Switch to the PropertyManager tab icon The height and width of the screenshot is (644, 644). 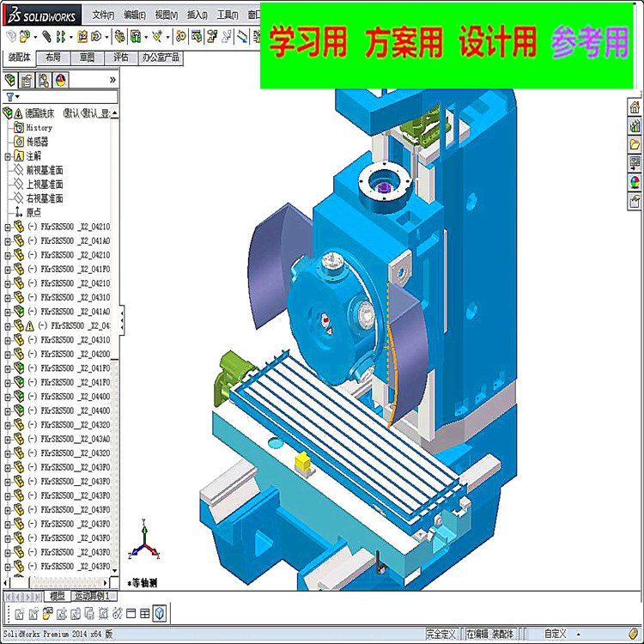point(27,80)
